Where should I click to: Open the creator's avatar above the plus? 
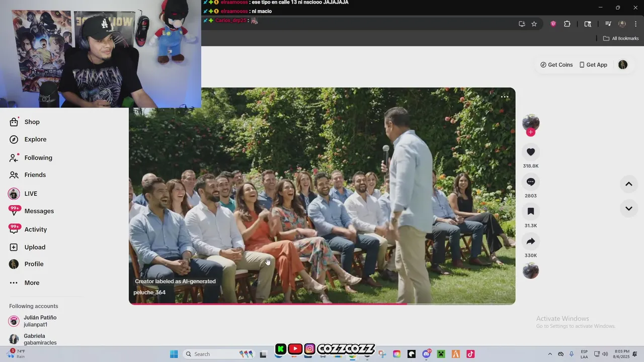[x=531, y=122]
